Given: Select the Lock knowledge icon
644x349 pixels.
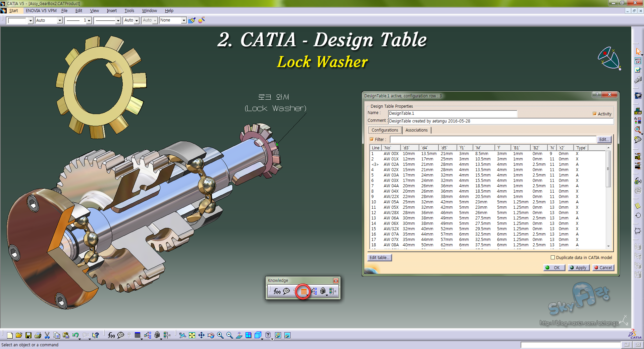Looking at the screenshot, I should coord(323,291).
